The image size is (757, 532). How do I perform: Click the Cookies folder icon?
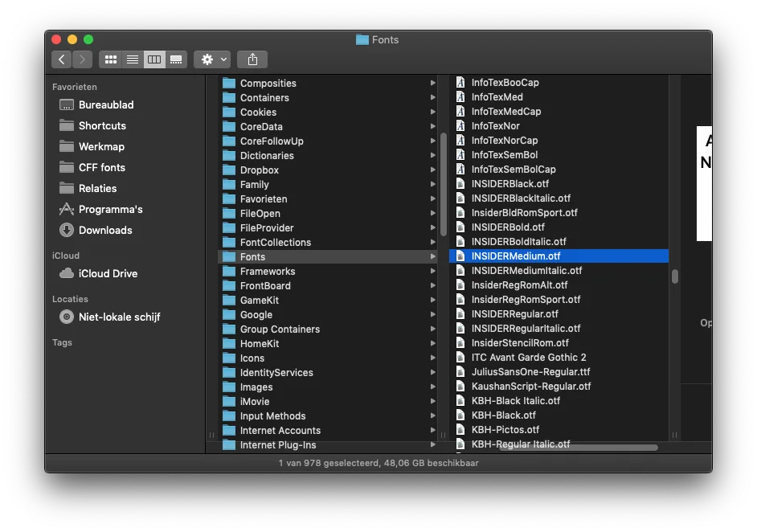229,112
